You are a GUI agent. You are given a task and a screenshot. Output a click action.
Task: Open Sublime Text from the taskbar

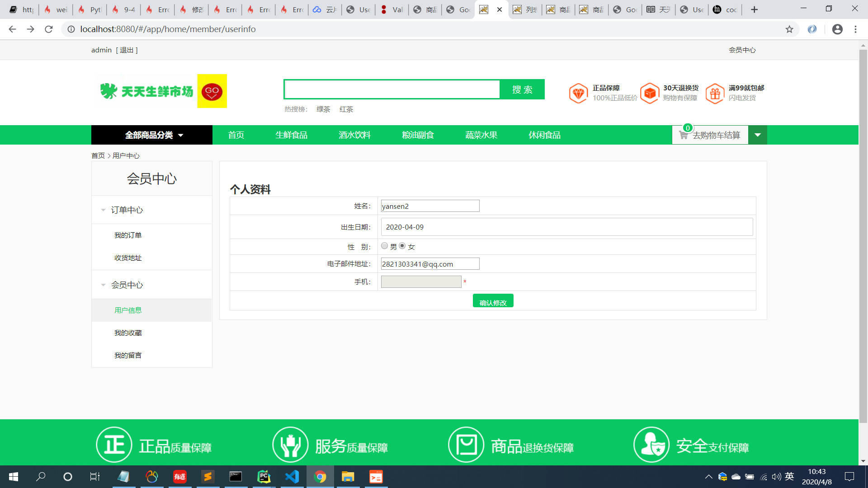pos(208,477)
